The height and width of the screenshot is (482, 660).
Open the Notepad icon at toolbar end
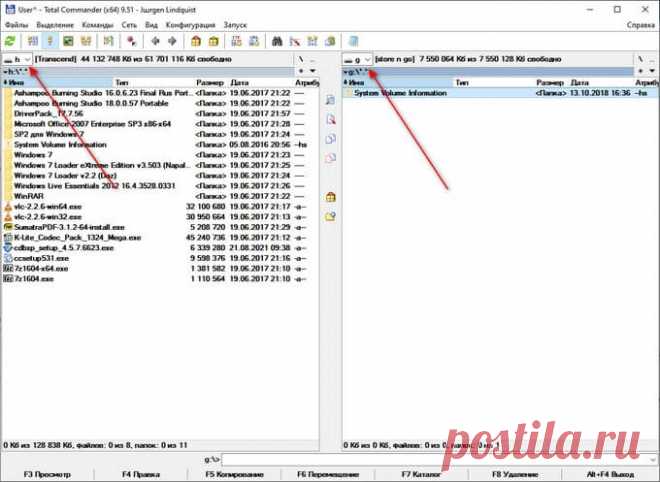(353, 41)
